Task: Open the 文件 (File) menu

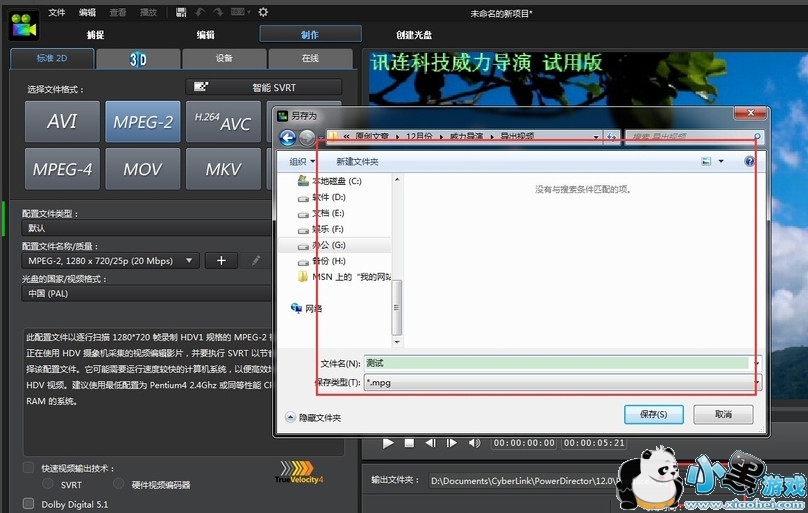Action: coord(57,12)
